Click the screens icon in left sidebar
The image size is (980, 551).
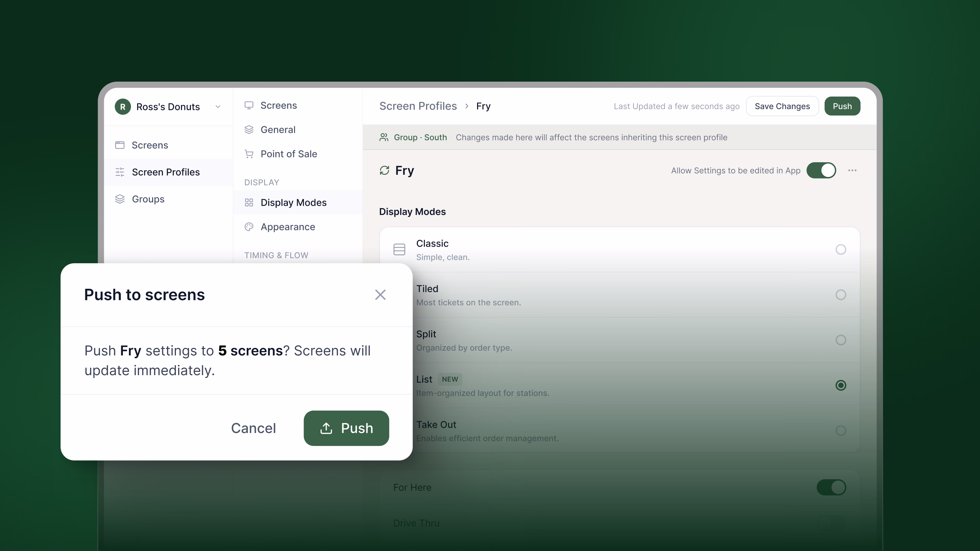(x=120, y=145)
